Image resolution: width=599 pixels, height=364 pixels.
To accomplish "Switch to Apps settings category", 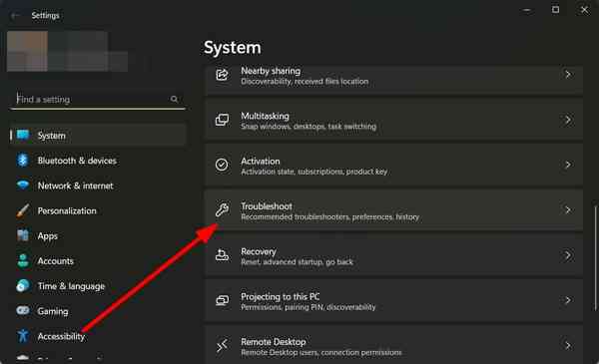I will (47, 236).
